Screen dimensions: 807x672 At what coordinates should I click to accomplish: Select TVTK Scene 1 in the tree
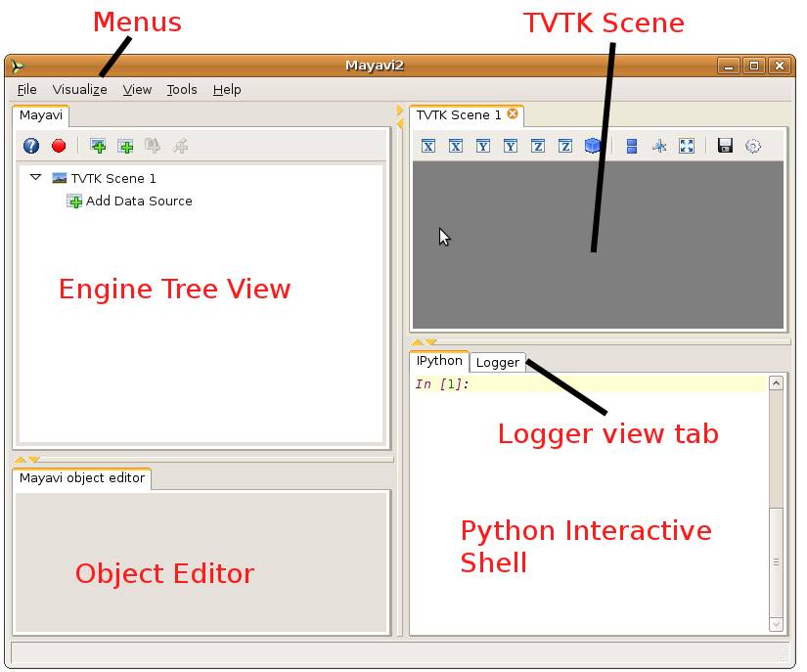(x=113, y=179)
